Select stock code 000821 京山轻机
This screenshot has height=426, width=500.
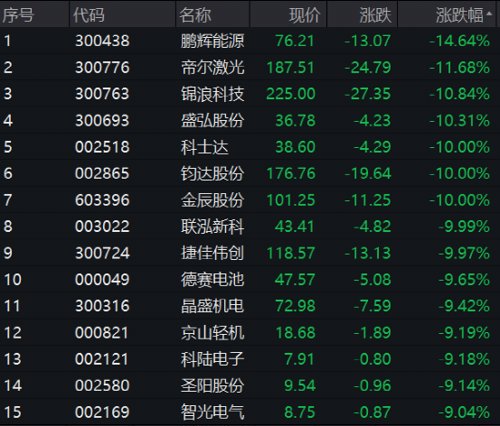tap(102, 333)
